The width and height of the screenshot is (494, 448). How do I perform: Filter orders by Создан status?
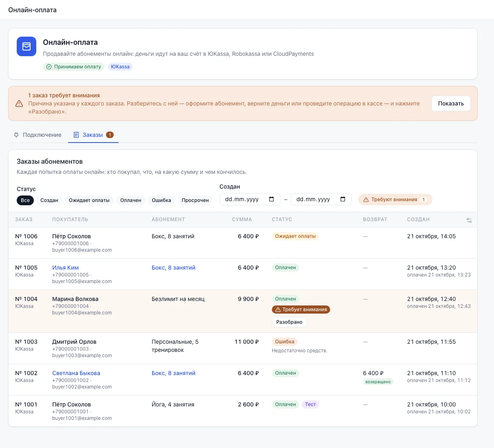click(49, 200)
